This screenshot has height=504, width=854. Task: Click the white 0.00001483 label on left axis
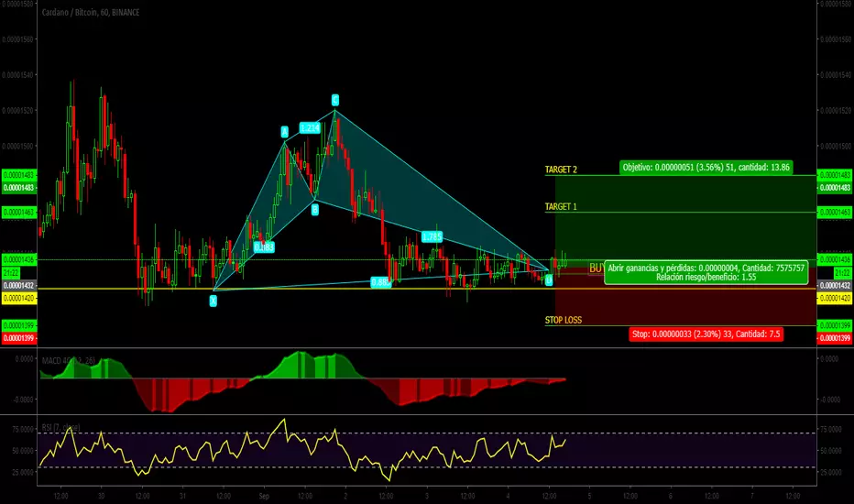19,188
